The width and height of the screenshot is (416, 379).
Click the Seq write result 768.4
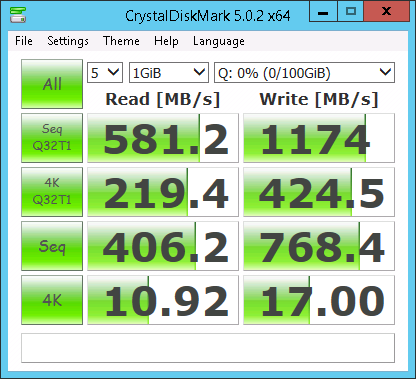pyautogui.click(x=319, y=246)
